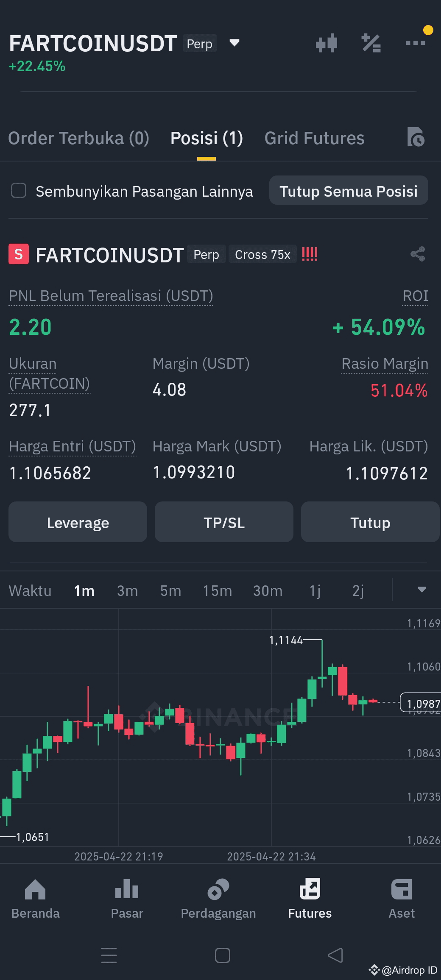The image size is (441, 980).
Task: Tap the Harga Entri (USDT) label
Action: pos(73,446)
